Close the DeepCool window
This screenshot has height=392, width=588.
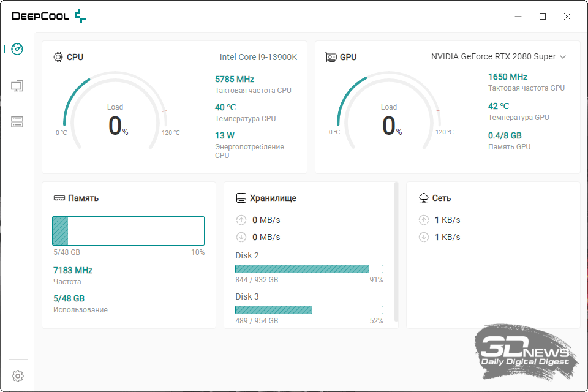click(567, 17)
